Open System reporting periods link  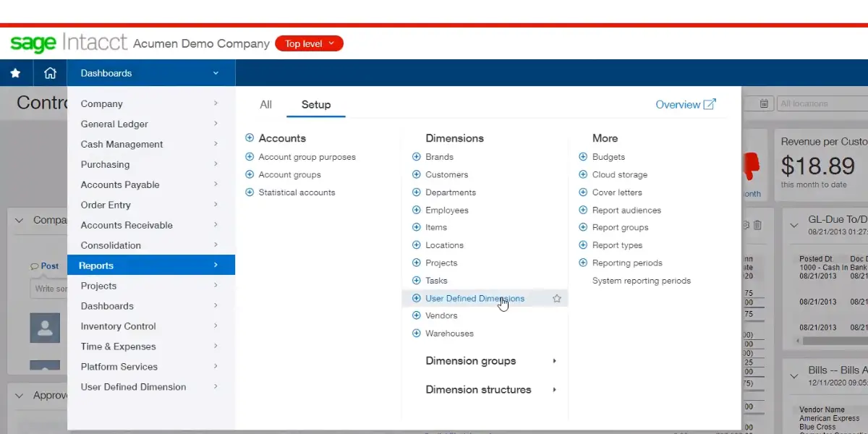(642, 281)
